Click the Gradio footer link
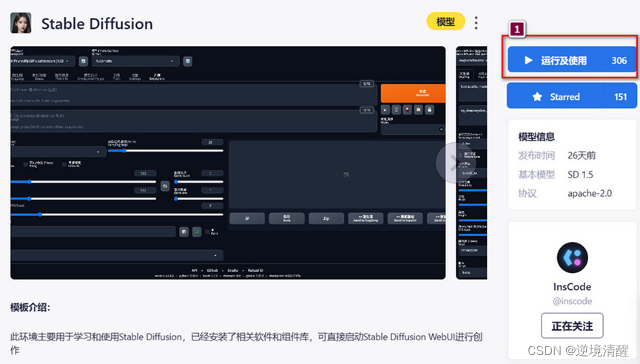 pos(232,270)
